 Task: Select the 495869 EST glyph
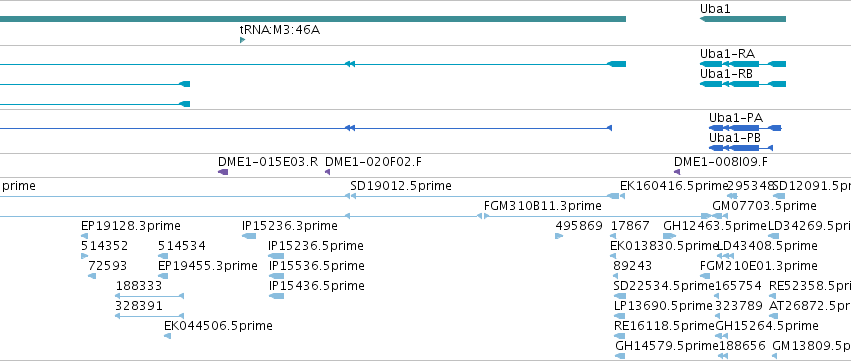pos(559,236)
